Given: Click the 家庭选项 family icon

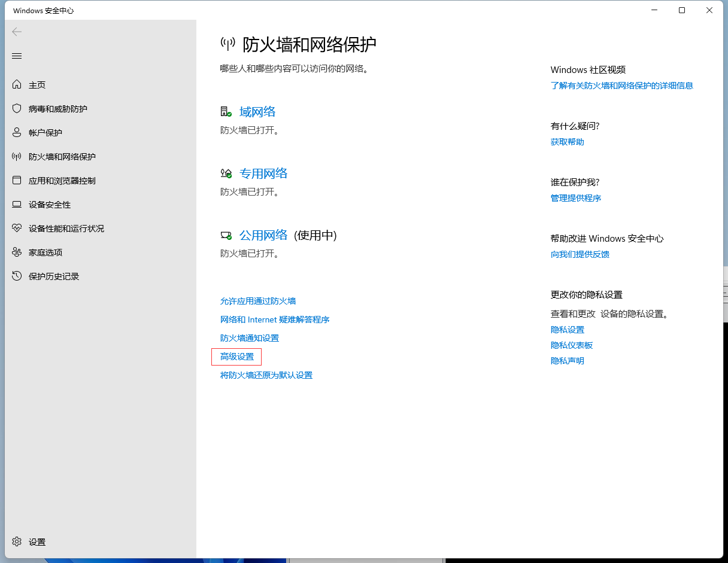Looking at the screenshot, I should pos(17,252).
